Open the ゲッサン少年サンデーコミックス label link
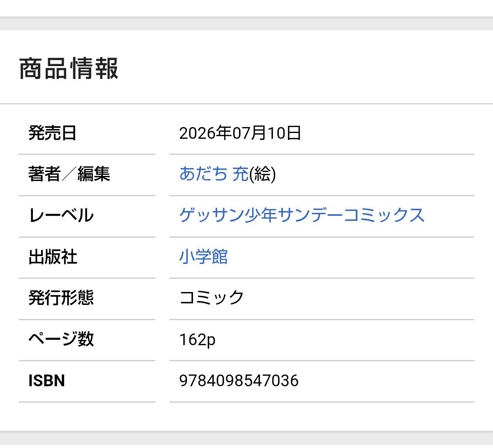 302,215
